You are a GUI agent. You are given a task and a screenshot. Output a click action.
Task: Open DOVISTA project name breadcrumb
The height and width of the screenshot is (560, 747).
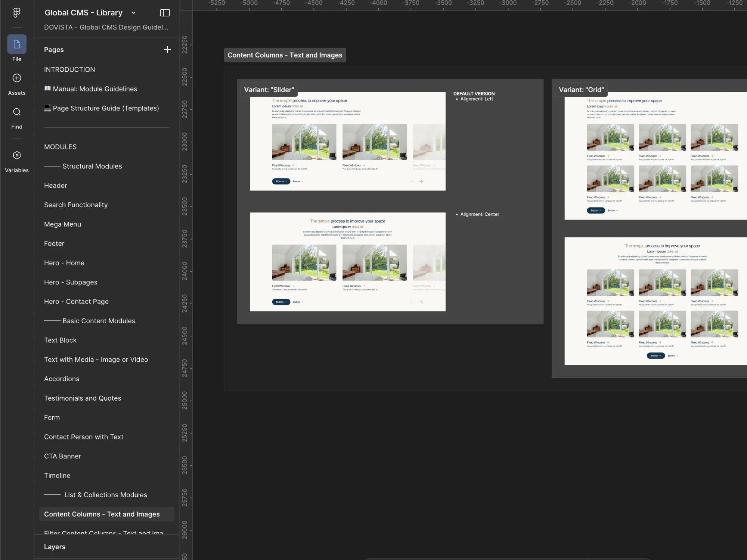(x=106, y=27)
